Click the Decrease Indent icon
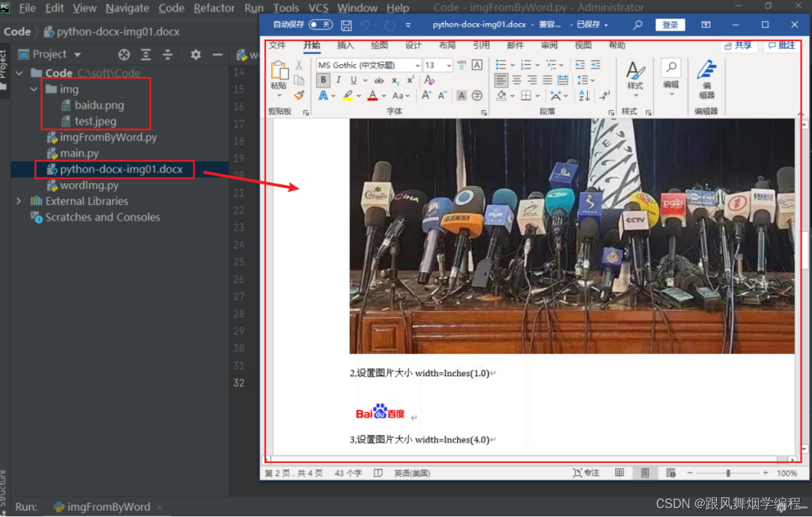The width and height of the screenshot is (812, 517). click(580, 65)
